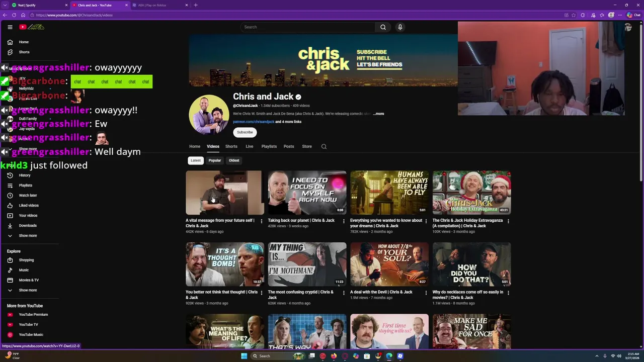Show hidden system tray icons
Image resolution: width=644 pixels, height=362 pixels.
click(x=597, y=356)
